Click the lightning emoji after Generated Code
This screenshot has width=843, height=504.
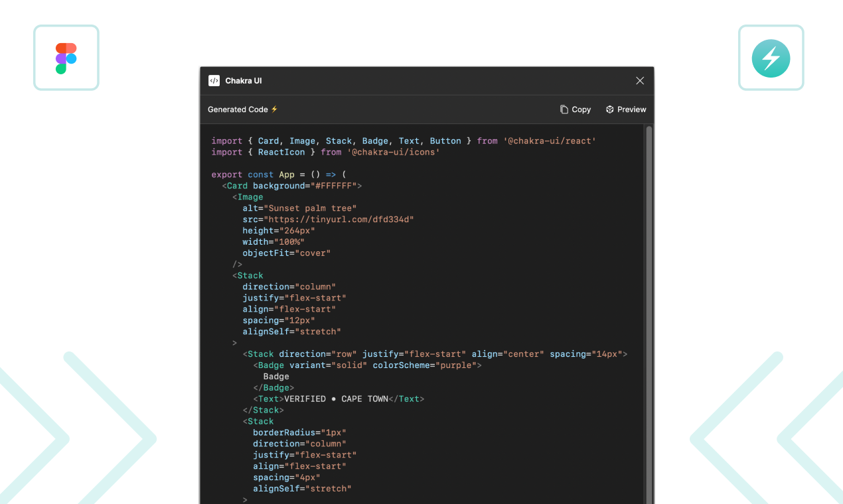coord(274,109)
